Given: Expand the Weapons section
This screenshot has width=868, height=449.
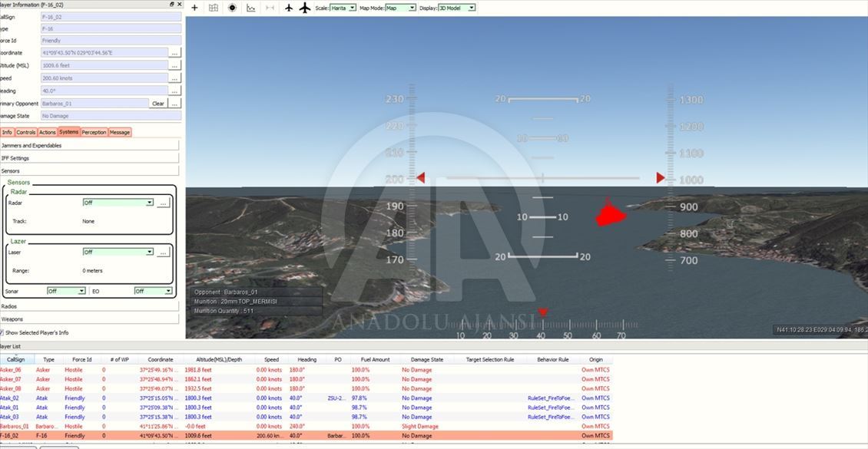Looking at the screenshot, I should click(x=89, y=319).
